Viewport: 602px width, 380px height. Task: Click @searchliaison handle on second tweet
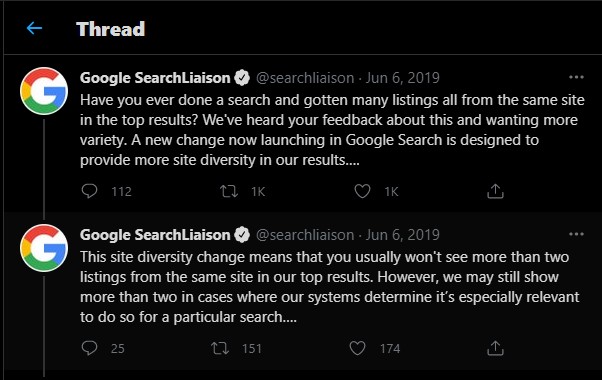tap(305, 235)
